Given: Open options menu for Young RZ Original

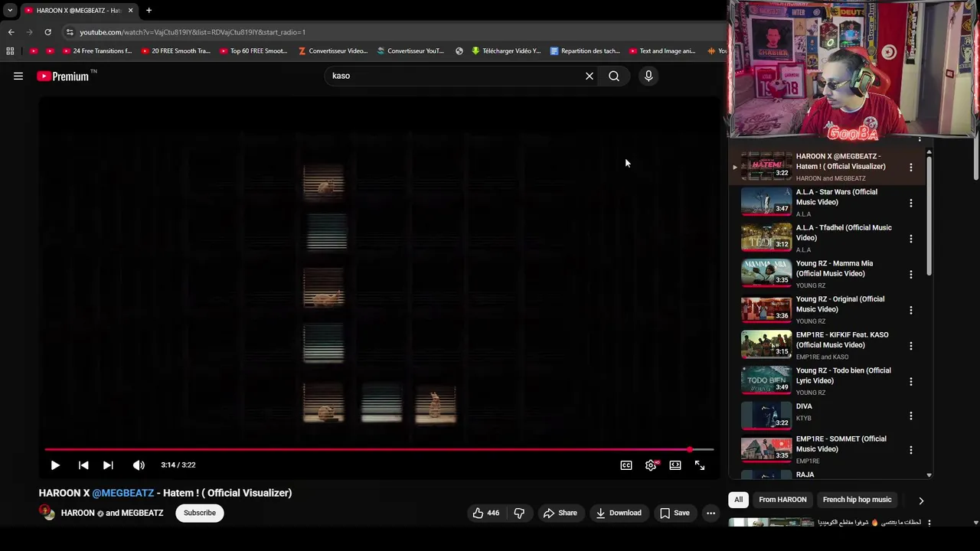Looking at the screenshot, I should click(x=910, y=310).
